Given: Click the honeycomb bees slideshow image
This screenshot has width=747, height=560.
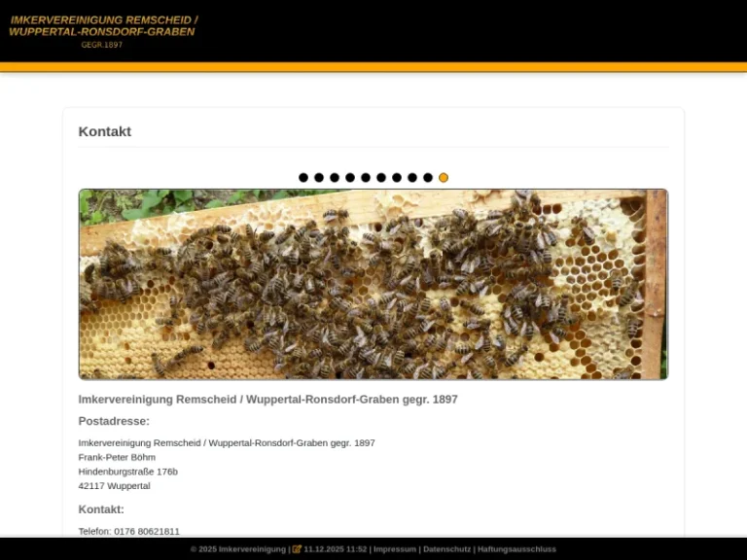Looking at the screenshot, I should click(373, 284).
